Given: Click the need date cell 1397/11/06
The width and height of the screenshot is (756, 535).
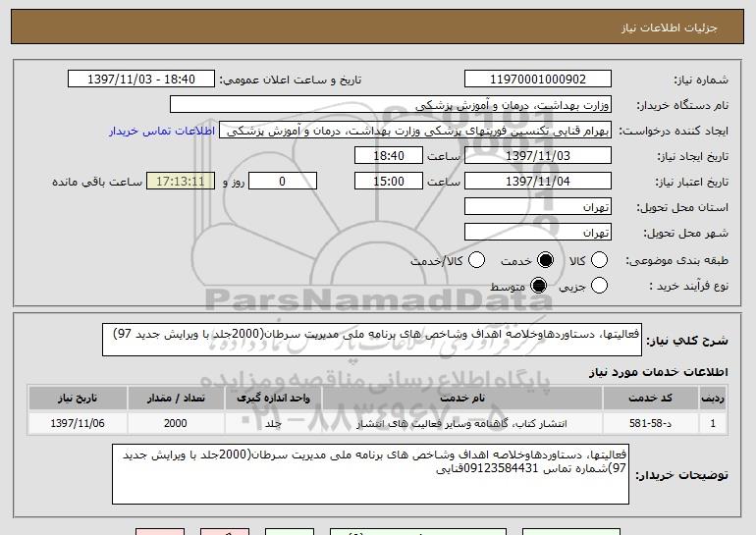Looking at the screenshot, I should tap(78, 423).
